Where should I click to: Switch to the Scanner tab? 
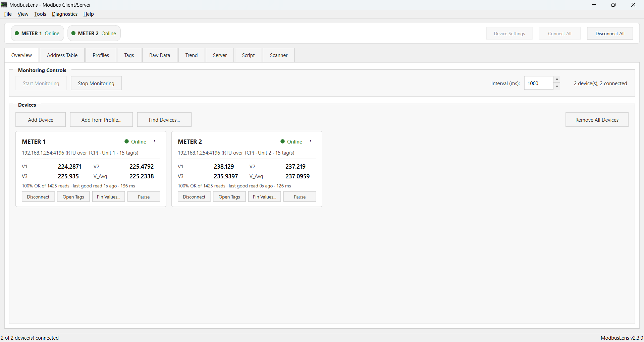coord(279,55)
